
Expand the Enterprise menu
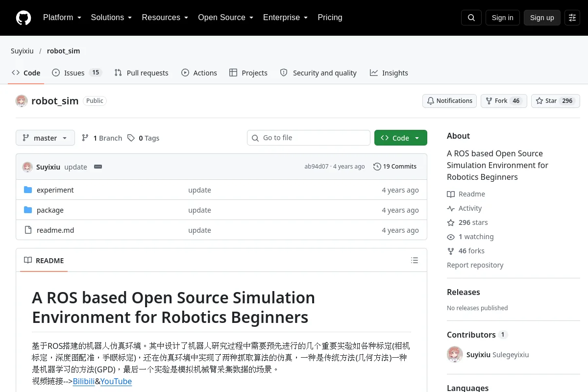[x=285, y=18]
